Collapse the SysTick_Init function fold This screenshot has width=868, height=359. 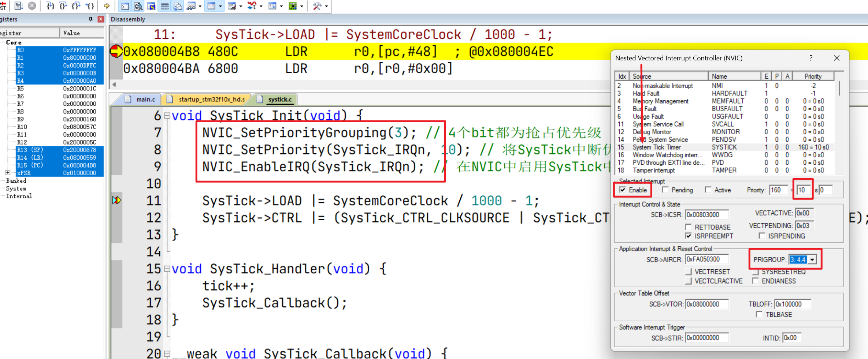(167, 116)
